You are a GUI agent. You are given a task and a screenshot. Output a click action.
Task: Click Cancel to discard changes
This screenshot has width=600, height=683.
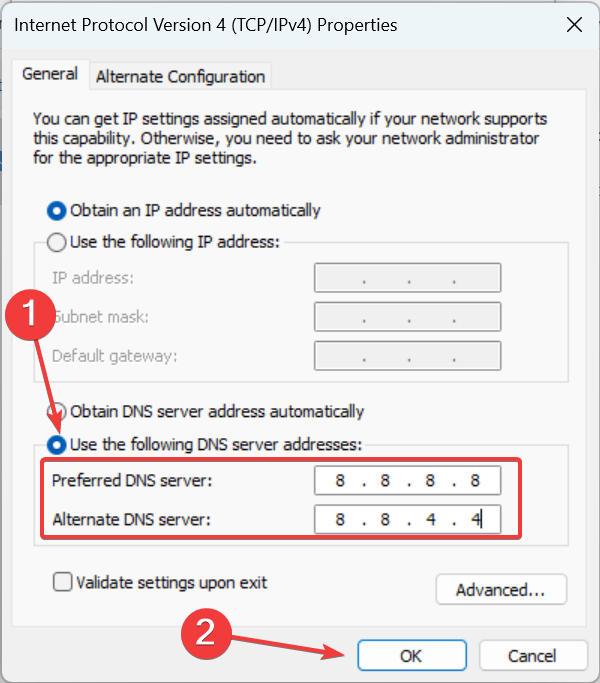pos(532,656)
